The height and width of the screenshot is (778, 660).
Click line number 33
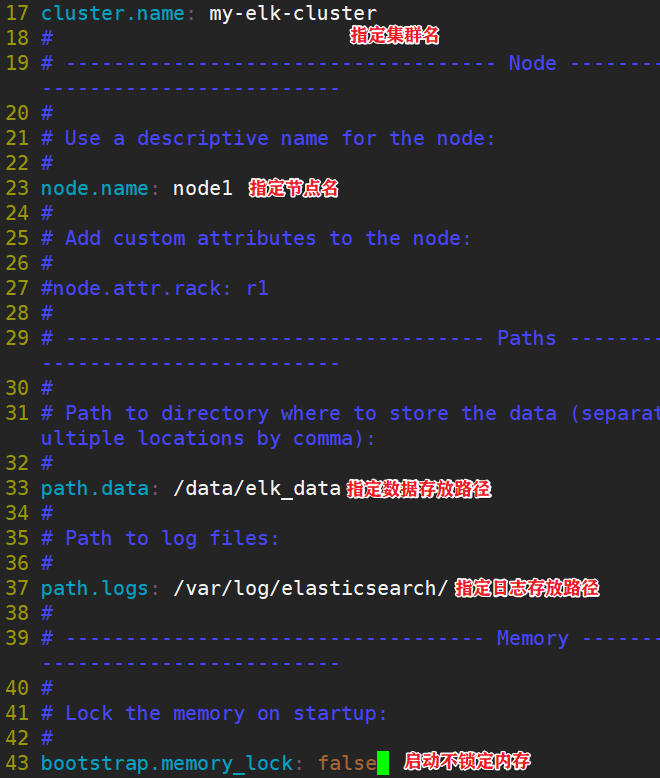[x=17, y=488]
